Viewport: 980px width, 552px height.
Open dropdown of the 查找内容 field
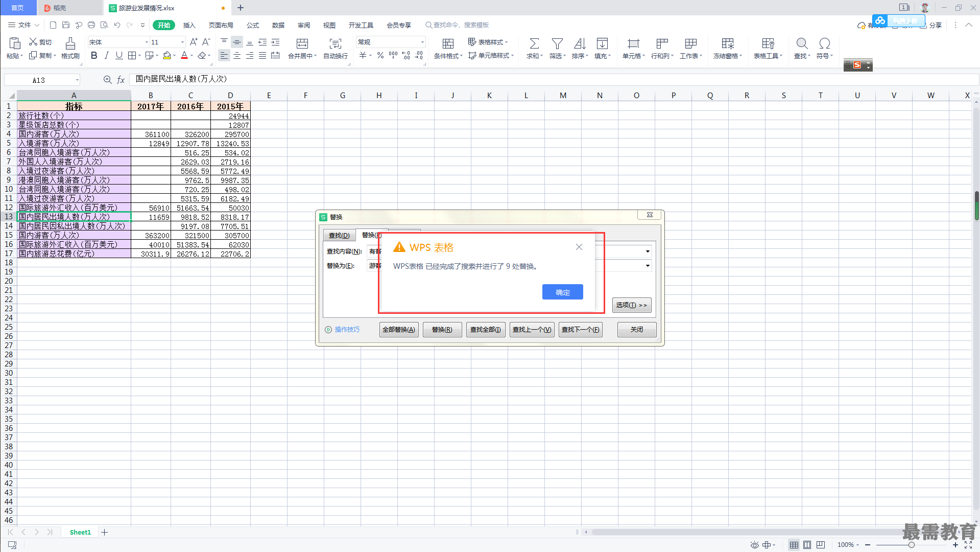648,251
